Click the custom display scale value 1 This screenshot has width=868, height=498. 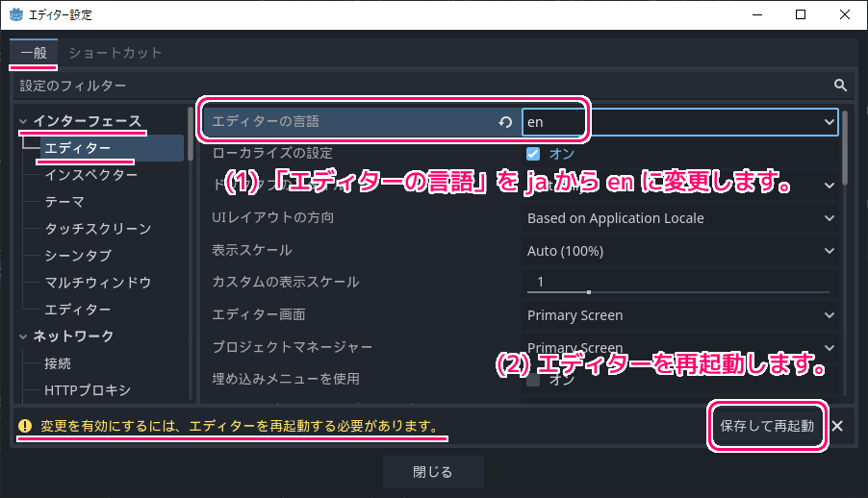tap(540, 282)
